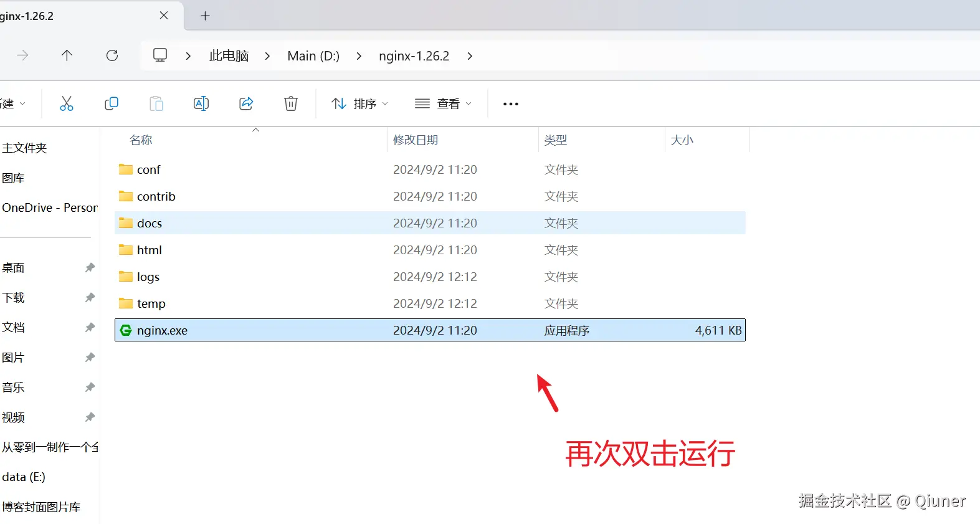Click the Cut scissors icon

click(x=67, y=103)
